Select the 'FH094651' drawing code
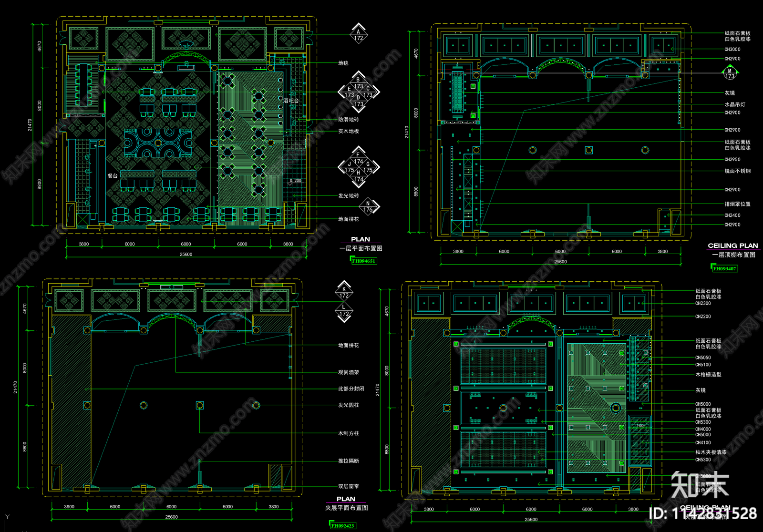763x532 pixels. click(364, 261)
